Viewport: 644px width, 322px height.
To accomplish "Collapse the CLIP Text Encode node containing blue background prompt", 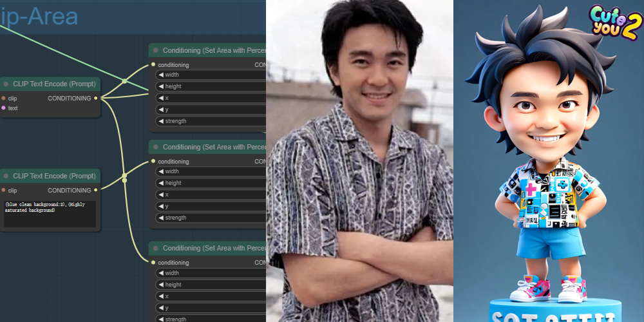I will click(6, 176).
